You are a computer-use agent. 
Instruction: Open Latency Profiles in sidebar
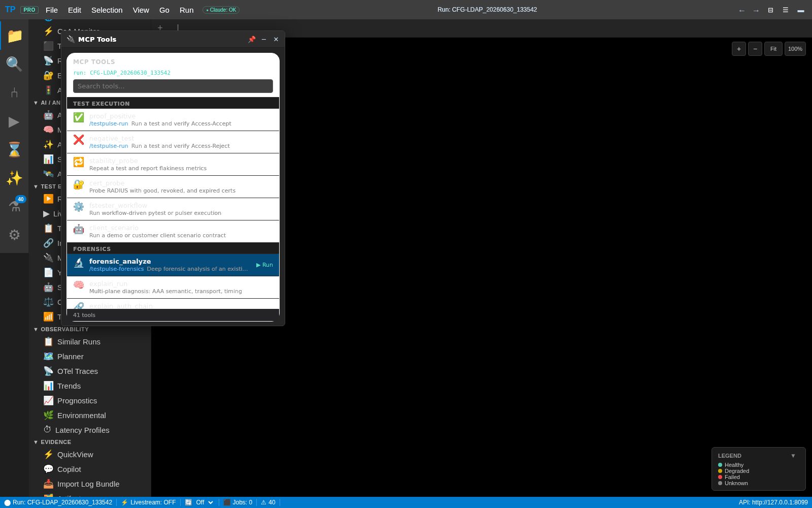coord(82,430)
